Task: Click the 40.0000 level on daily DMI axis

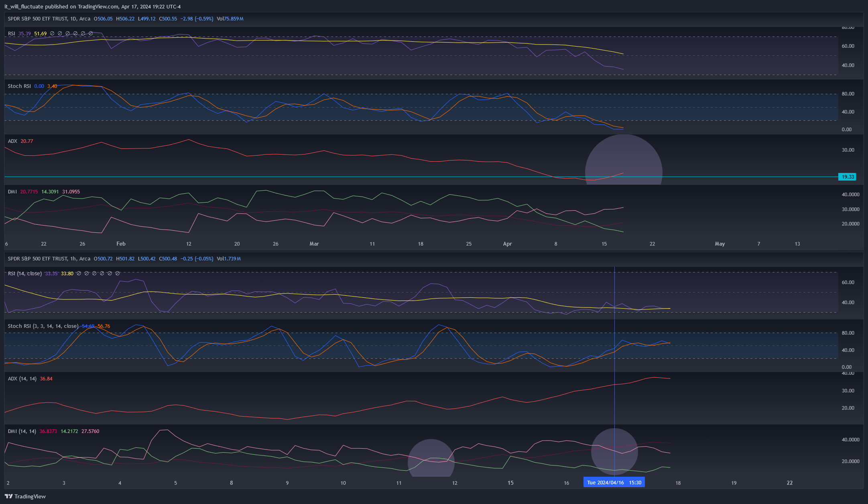Action: (x=850, y=195)
